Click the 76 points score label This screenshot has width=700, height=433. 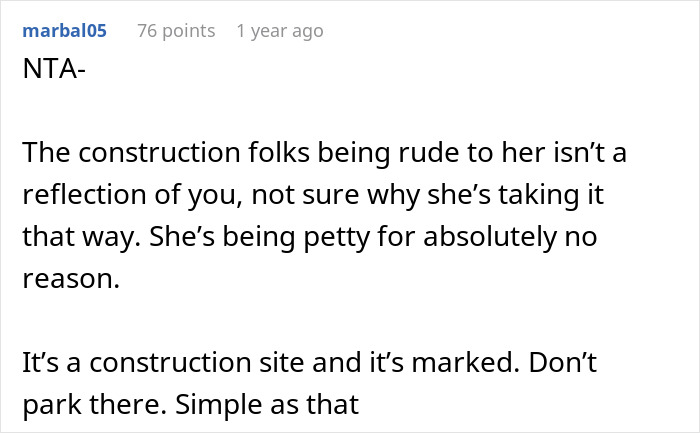pos(176,31)
